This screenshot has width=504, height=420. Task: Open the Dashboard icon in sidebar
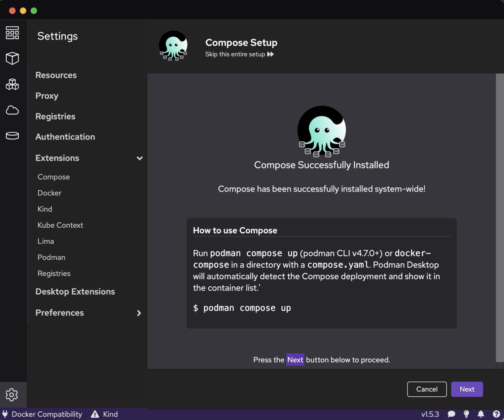point(12,33)
